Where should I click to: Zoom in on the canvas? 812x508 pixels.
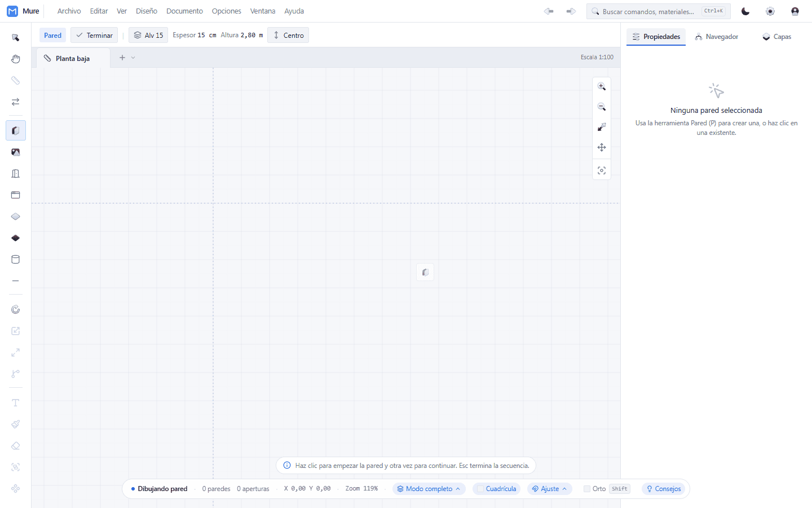[602, 86]
